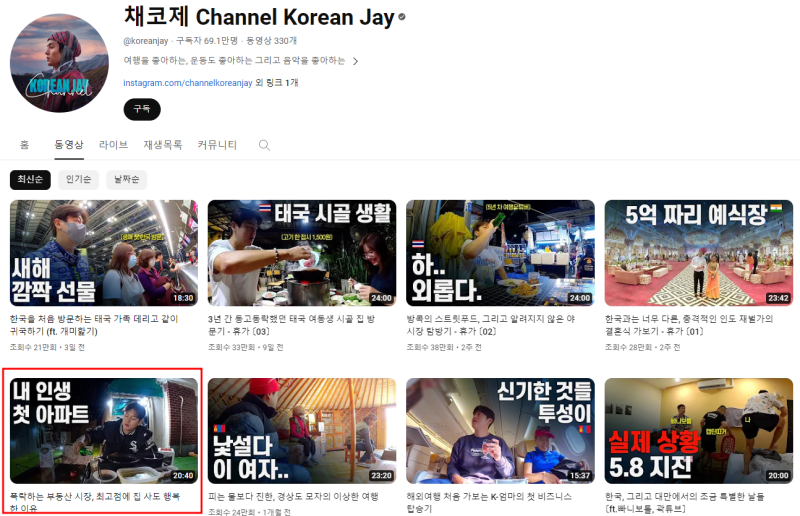Image resolution: width=800 pixels, height=516 pixels.
Task: Click the 구독 subscribe button
Action: 142,109
